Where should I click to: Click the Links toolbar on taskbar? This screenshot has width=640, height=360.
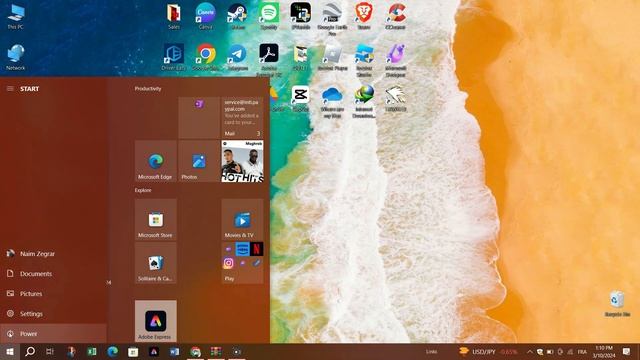tap(431, 351)
